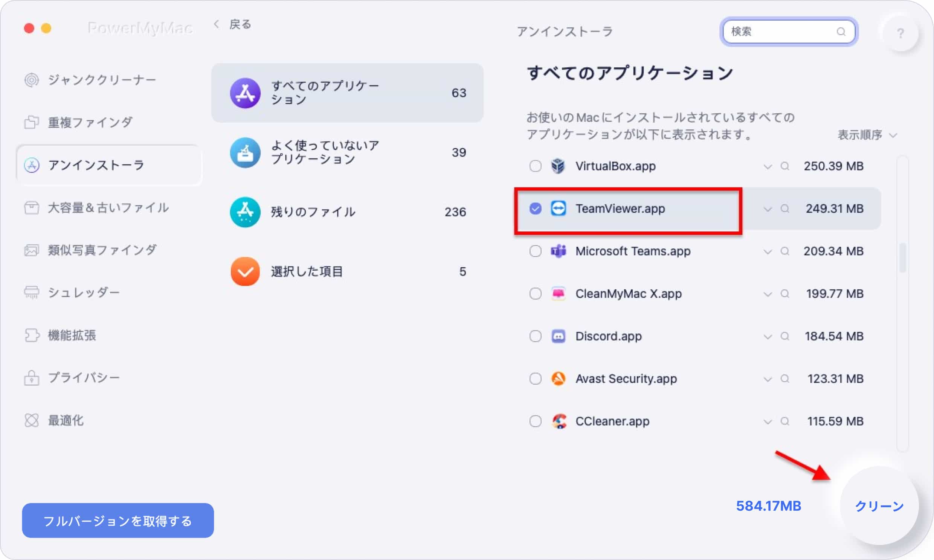
Task: Expand VirtualBox.app file details chevron
Action: tap(768, 166)
